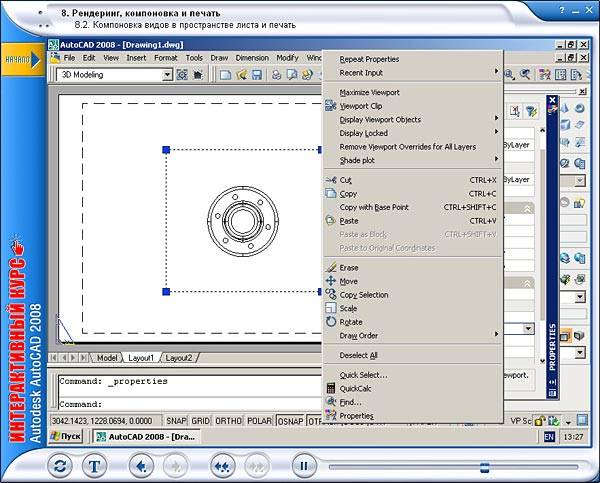Click the Plot Preview icon
Image resolution: width=600 pixels, height=483 pixels.
pos(292,75)
